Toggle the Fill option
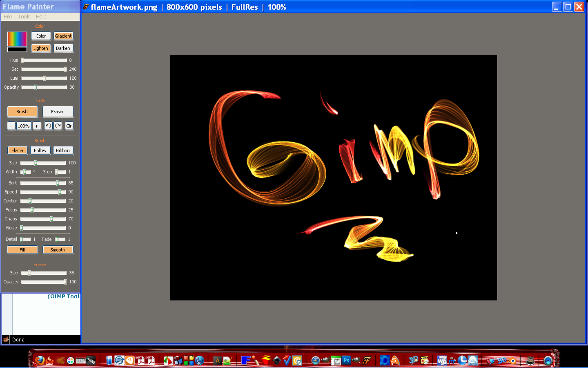The image size is (588, 368). coord(22,250)
